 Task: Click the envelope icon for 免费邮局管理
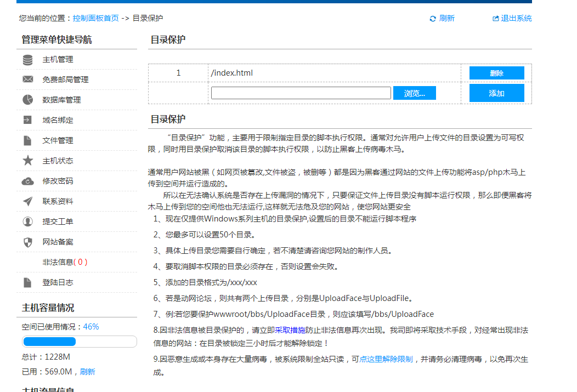(x=27, y=79)
